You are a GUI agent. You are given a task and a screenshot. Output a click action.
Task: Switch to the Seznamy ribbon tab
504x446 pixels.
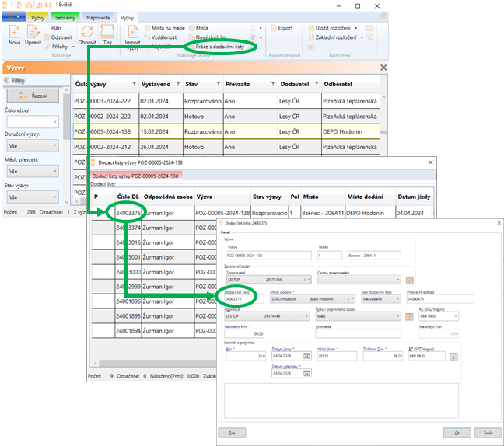click(x=67, y=16)
